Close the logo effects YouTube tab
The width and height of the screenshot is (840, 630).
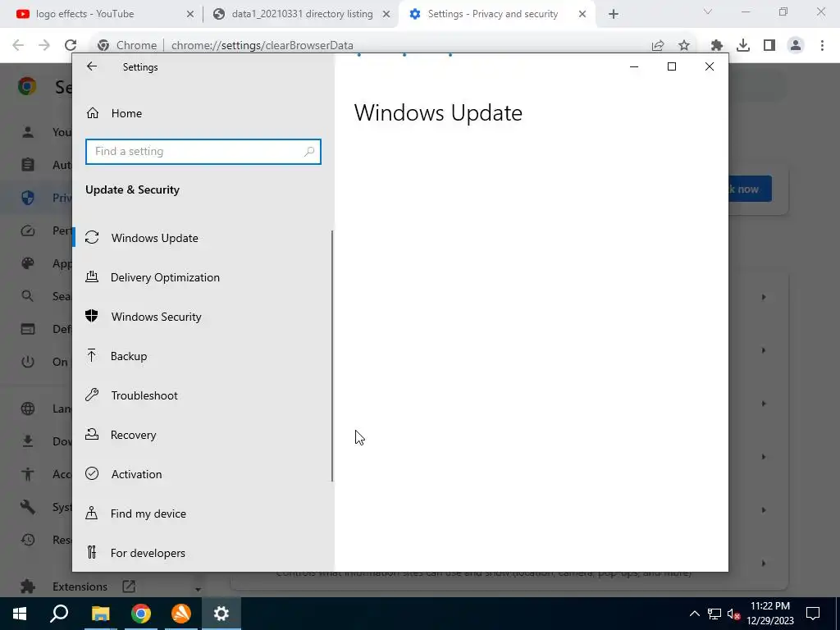[190, 15]
